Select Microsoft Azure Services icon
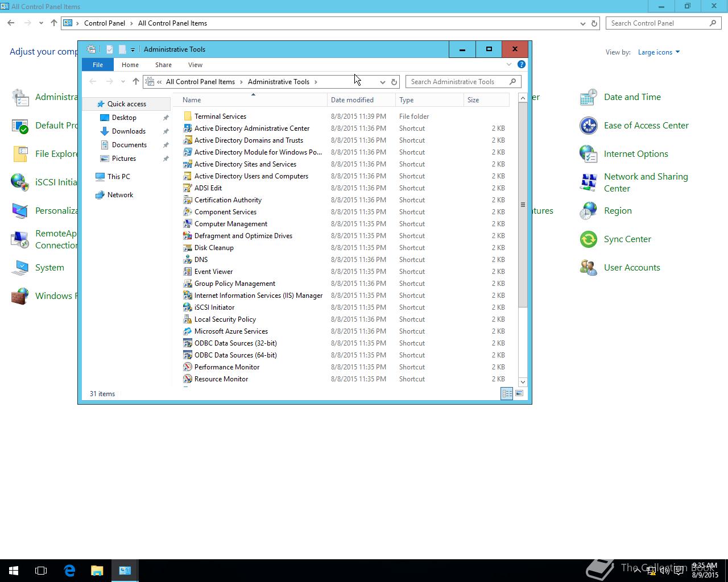Screen dimensions: 728x582 click(187, 331)
